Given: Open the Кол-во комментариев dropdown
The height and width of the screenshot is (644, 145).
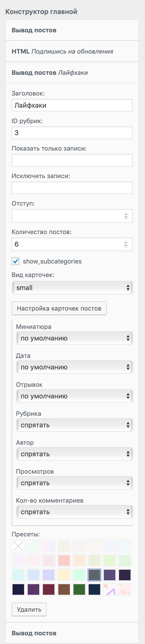Looking at the screenshot, I should pyautogui.click(x=74, y=512).
